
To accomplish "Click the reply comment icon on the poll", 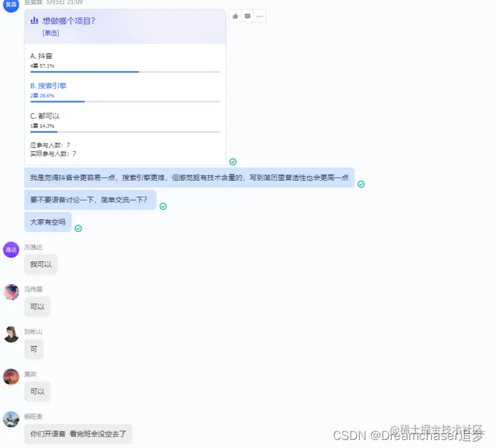I will coord(247,16).
